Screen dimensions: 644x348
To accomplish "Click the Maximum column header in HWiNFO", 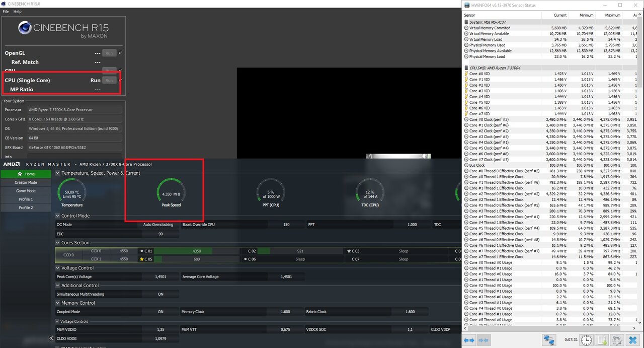I will pos(608,15).
